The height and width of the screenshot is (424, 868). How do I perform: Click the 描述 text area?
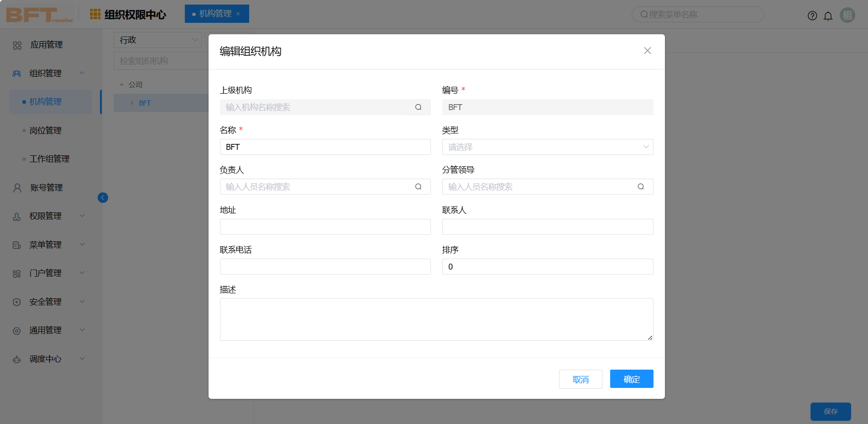[436, 319]
